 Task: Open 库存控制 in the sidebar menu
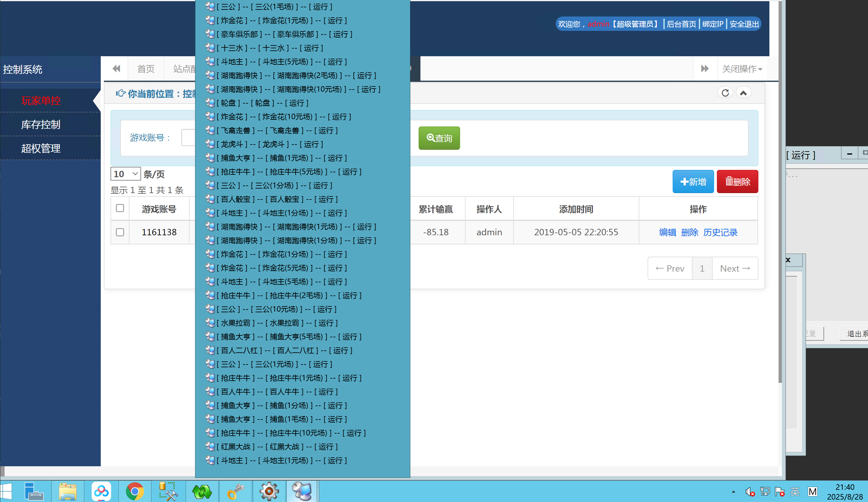41,124
